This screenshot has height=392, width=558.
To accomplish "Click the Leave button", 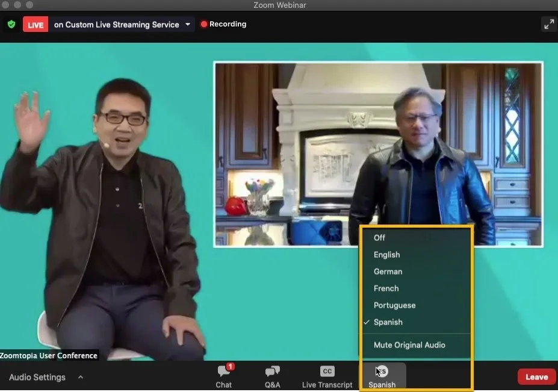I will tap(536, 376).
